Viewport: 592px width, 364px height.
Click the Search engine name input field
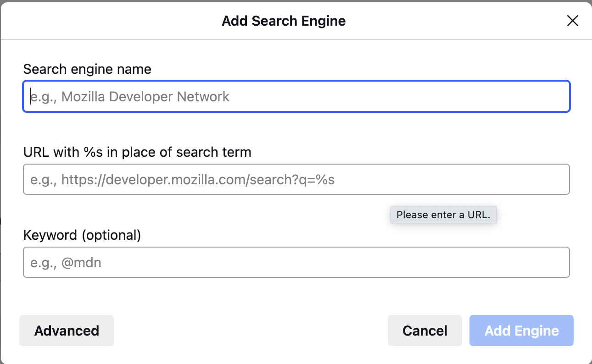click(x=296, y=97)
